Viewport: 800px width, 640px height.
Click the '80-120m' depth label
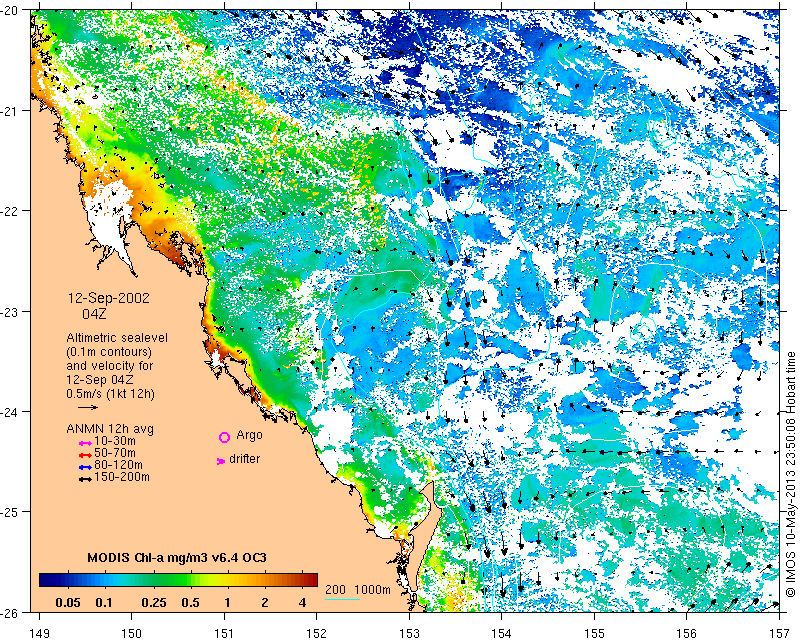pos(118,465)
